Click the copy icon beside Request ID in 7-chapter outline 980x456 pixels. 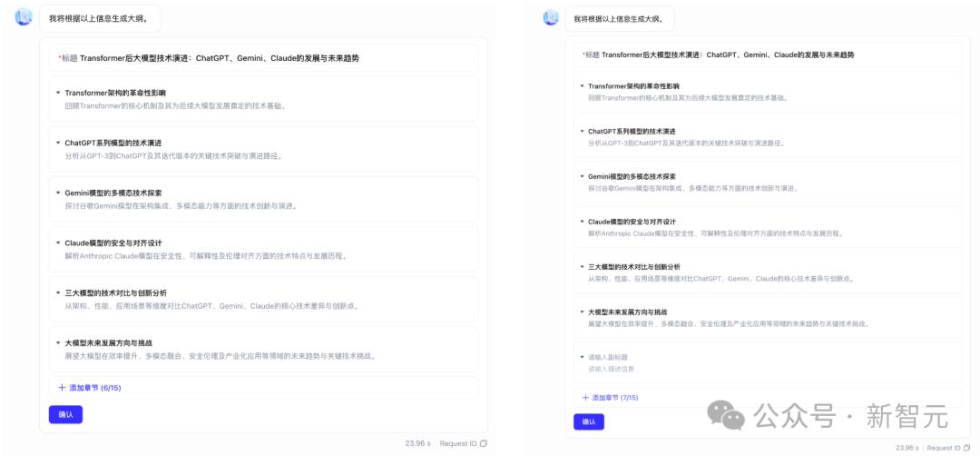(x=965, y=448)
